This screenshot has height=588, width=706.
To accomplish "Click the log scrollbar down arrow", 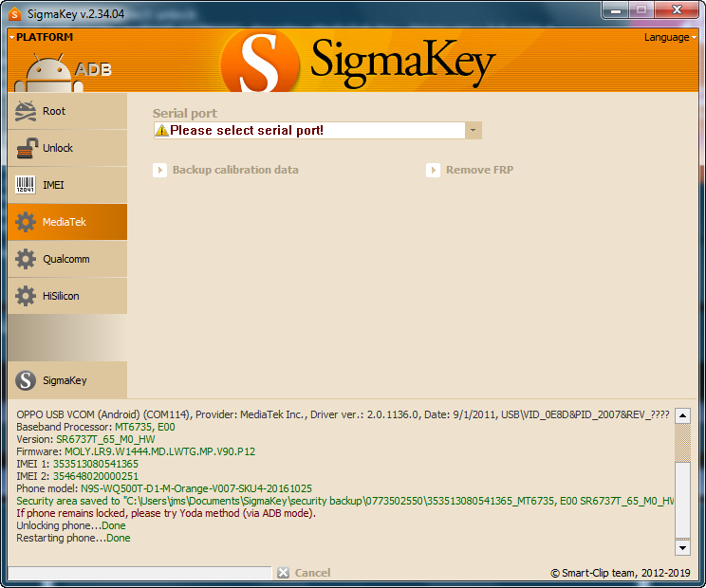I will coord(682,547).
